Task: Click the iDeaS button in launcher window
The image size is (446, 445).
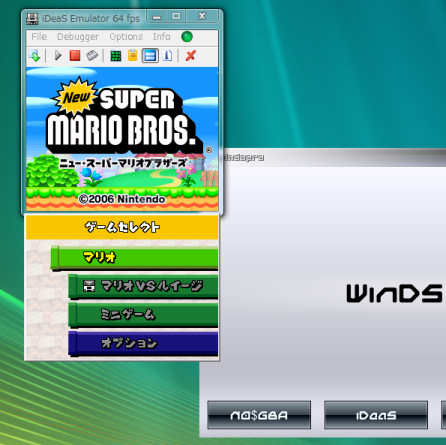Action: (x=376, y=415)
